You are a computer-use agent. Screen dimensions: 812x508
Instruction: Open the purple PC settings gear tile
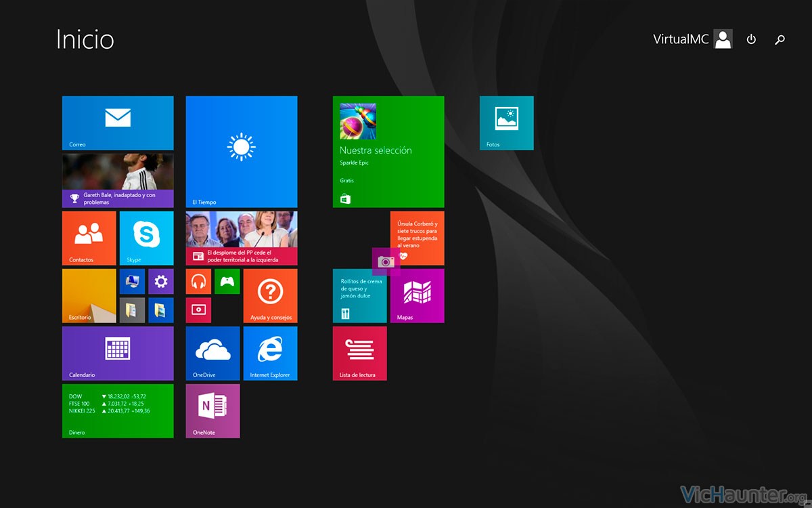[161, 281]
